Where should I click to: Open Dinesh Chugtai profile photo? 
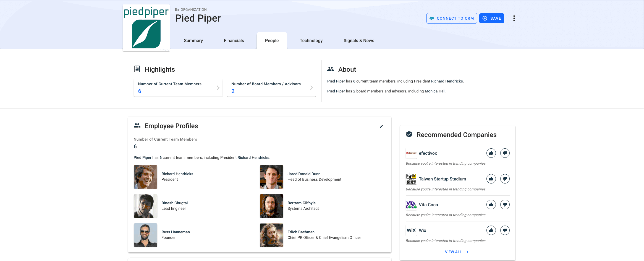(145, 206)
